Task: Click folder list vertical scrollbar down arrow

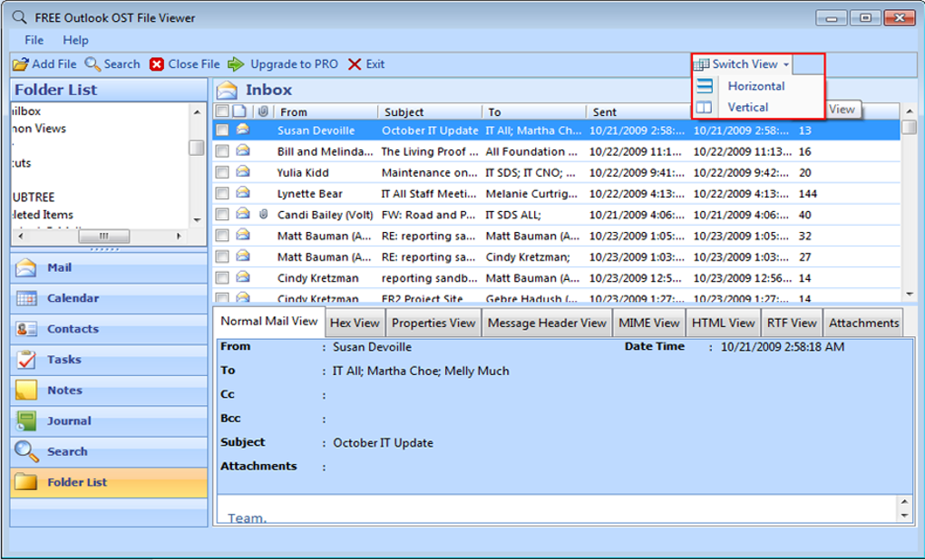Action: (x=197, y=220)
